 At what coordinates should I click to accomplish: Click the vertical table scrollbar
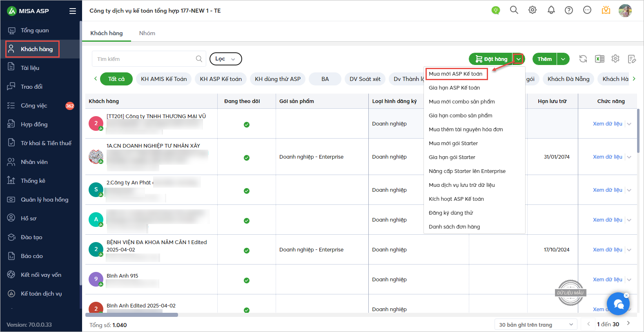638,131
